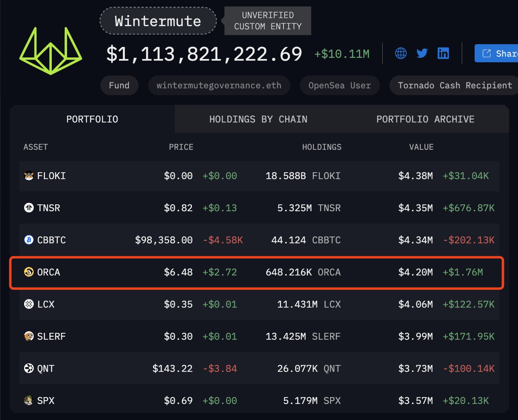Open the FLOKI asset link
The width and height of the screenshot is (518, 420).
click(51, 176)
